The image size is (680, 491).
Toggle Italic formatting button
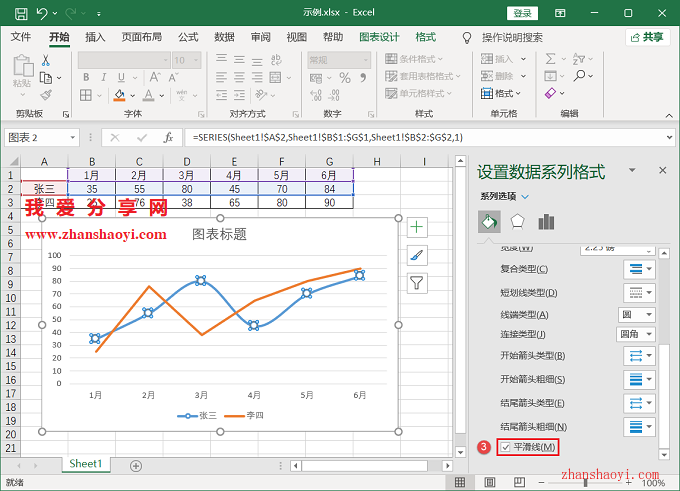click(104, 78)
